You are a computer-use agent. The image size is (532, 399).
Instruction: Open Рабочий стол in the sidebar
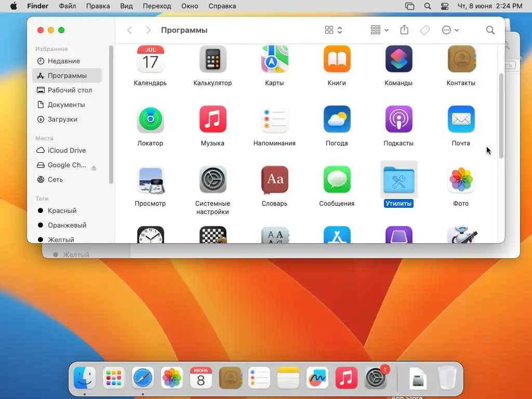pos(67,90)
